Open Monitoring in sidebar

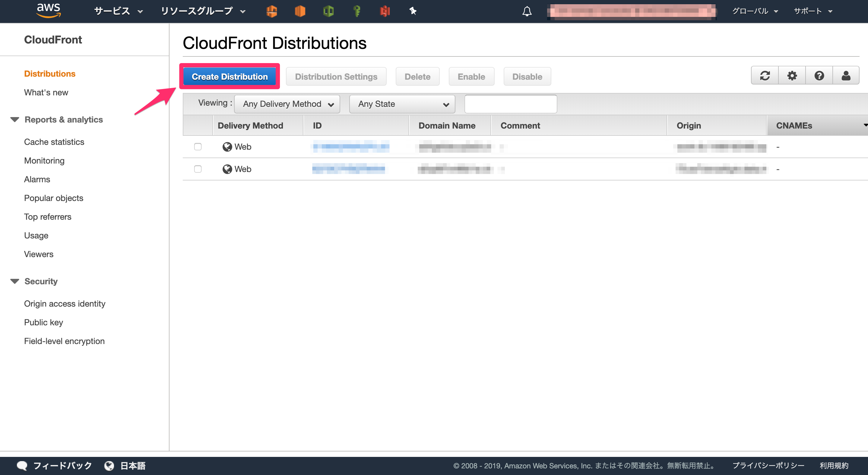tap(44, 161)
